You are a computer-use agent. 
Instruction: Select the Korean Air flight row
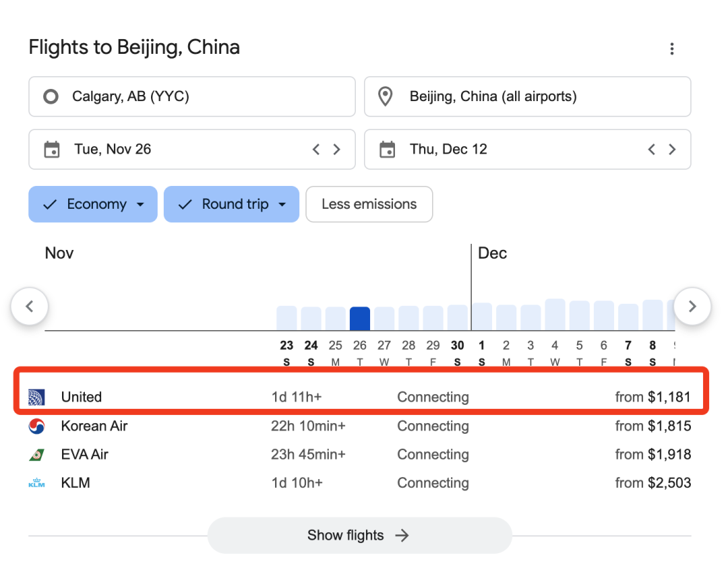360,426
